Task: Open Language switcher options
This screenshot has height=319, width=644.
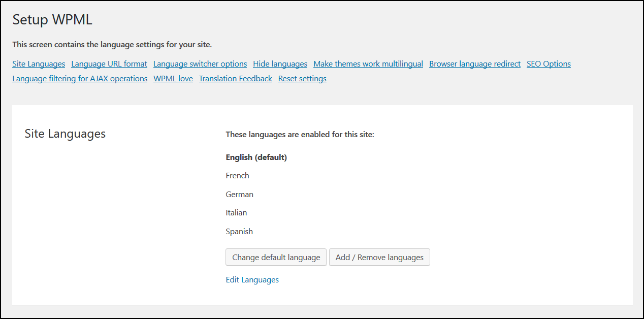Action: point(200,63)
